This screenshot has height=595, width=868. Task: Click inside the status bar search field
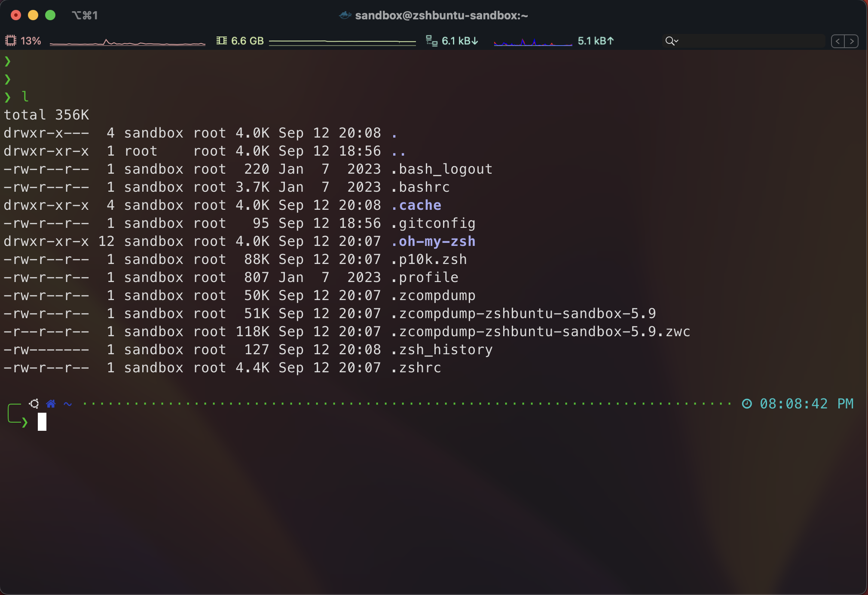(x=752, y=41)
